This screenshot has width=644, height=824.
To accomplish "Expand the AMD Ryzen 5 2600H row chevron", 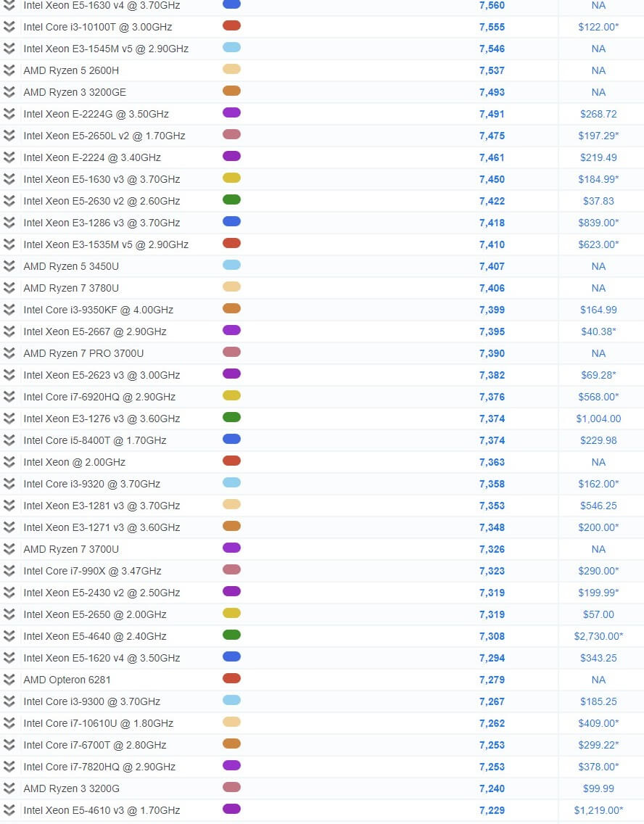I will [x=9, y=70].
